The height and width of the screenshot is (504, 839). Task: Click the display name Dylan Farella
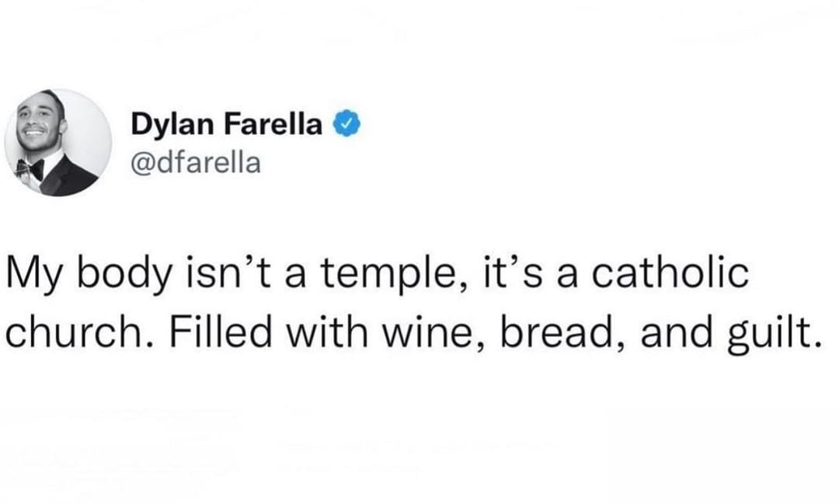(227, 123)
